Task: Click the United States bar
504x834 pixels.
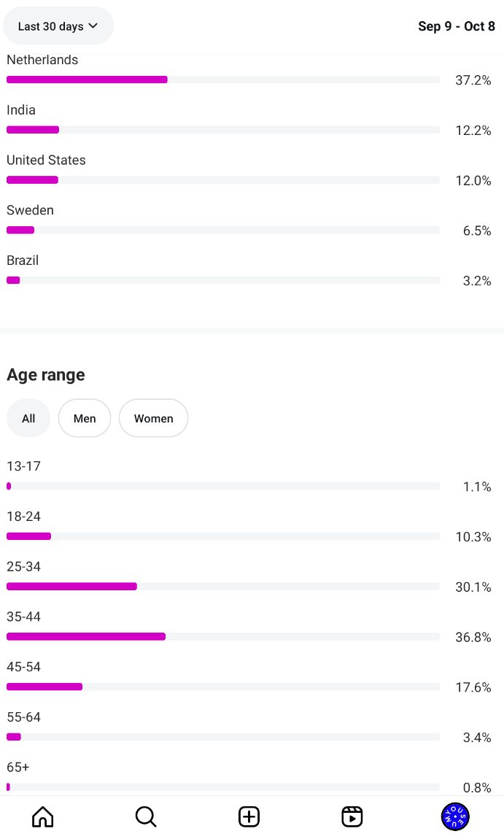Action: click(223, 179)
